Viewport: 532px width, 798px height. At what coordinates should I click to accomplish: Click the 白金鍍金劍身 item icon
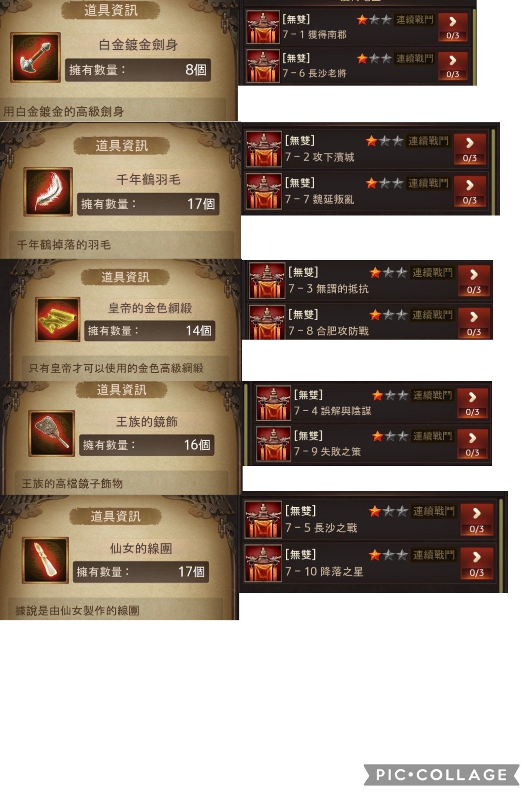click(x=35, y=57)
